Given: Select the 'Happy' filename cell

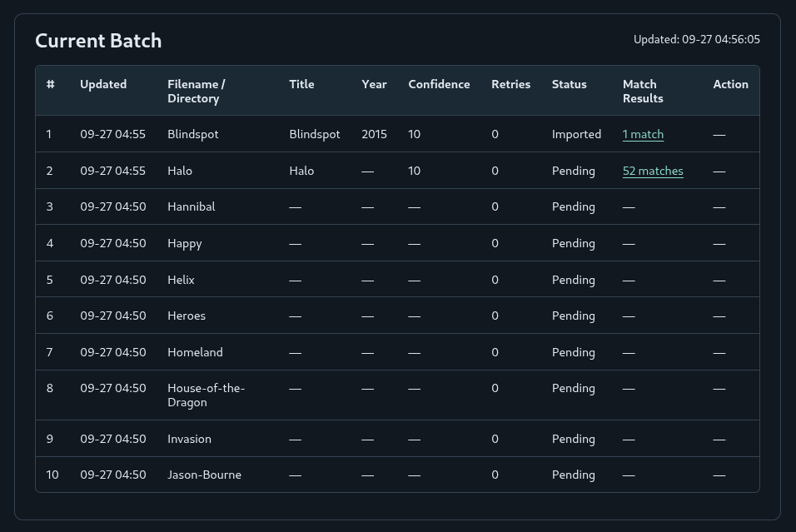Looking at the screenshot, I should pyautogui.click(x=184, y=243).
